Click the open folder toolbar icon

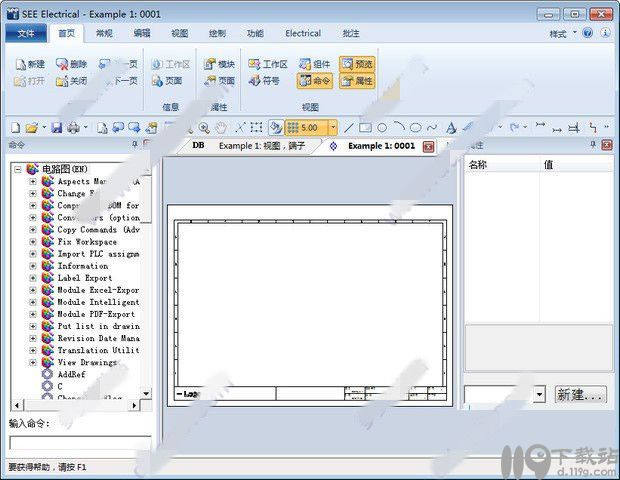click(x=32, y=127)
